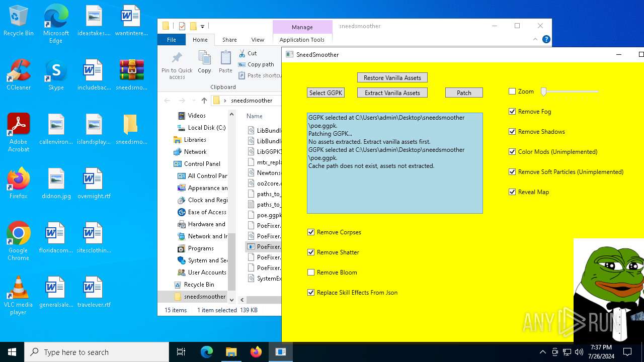644x362 pixels.
Task: Click the Paste ribbon icon
Action: point(226,62)
